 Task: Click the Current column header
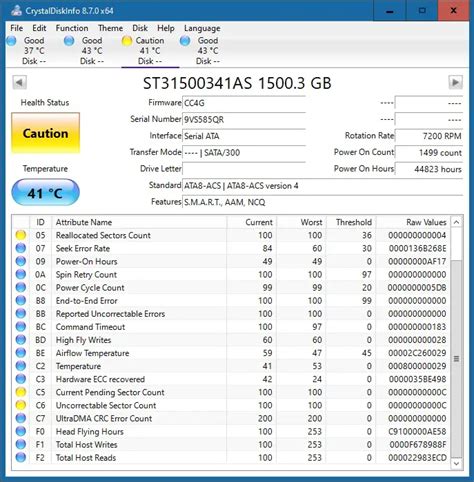(x=252, y=222)
